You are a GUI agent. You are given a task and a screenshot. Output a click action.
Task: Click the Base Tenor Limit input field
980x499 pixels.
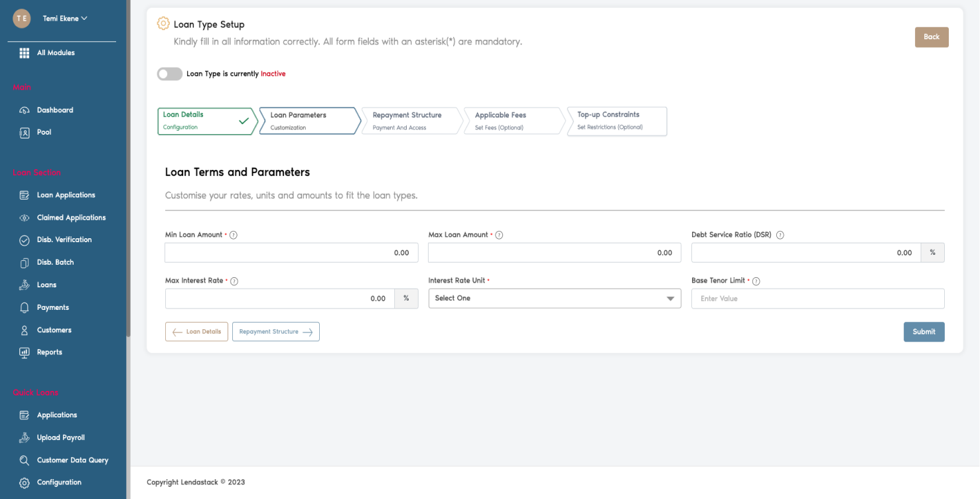point(817,299)
